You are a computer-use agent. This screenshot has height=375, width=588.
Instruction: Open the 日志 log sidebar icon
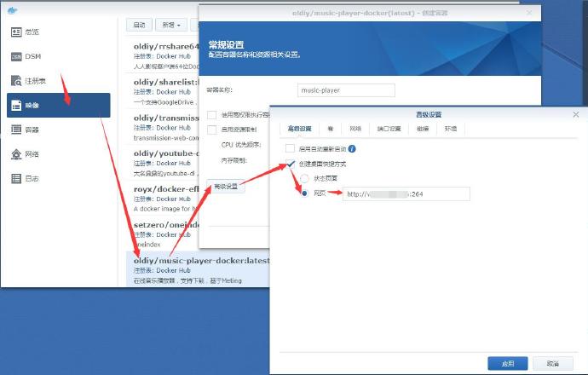pos(17,179)
